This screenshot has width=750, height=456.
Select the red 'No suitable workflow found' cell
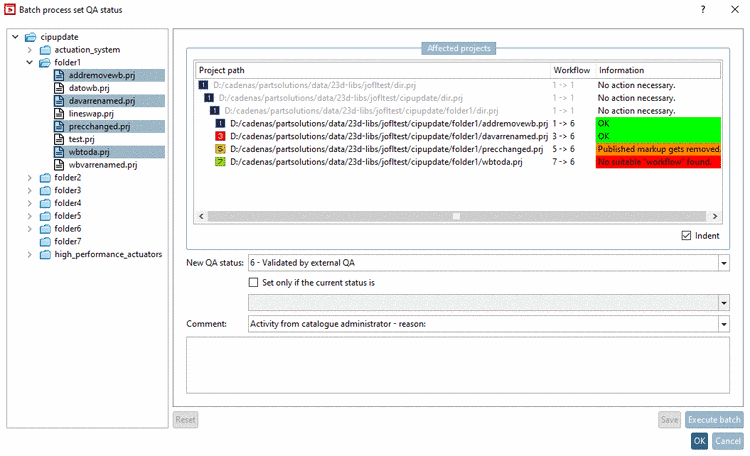658,162
